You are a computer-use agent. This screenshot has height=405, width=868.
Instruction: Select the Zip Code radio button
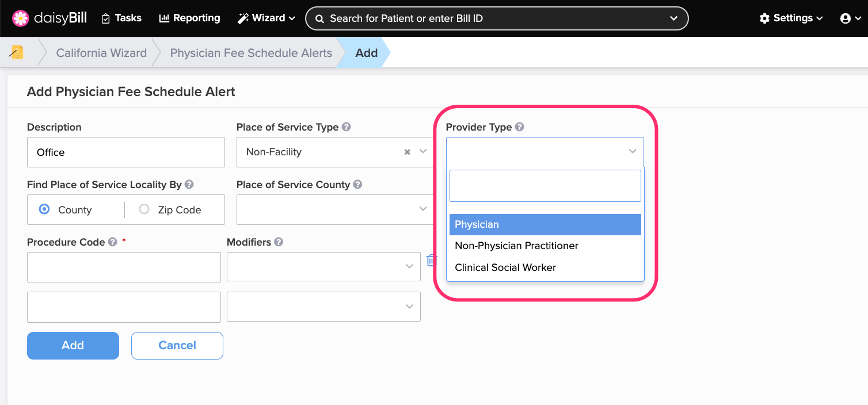144,209
